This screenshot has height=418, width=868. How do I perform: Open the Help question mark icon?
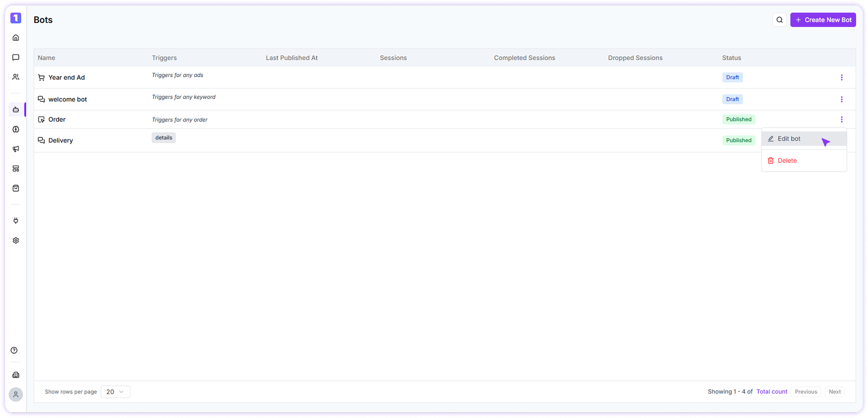pos(15,350)
